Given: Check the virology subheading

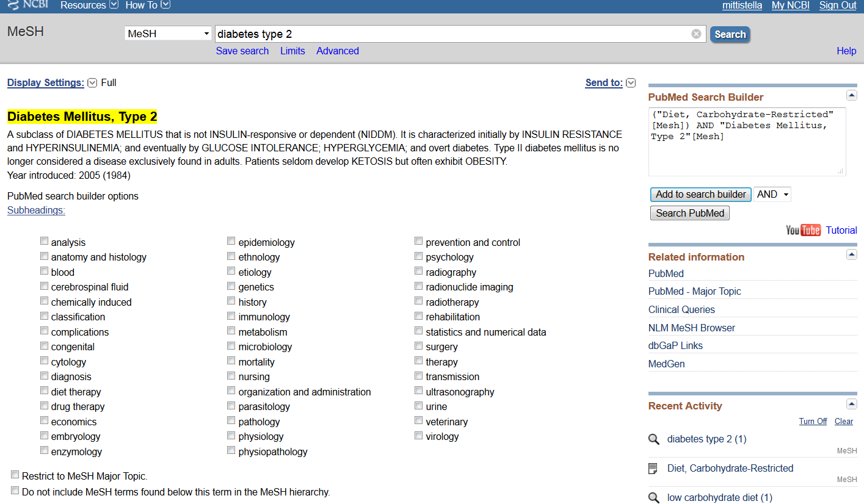Looking at the screenshot, I should [419, 436].
